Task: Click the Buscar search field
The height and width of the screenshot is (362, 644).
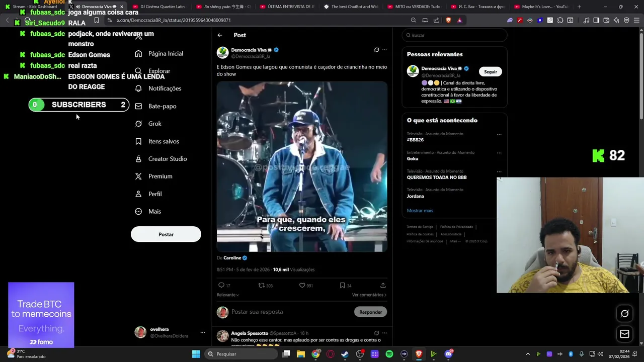Action: tap(454, 35)
